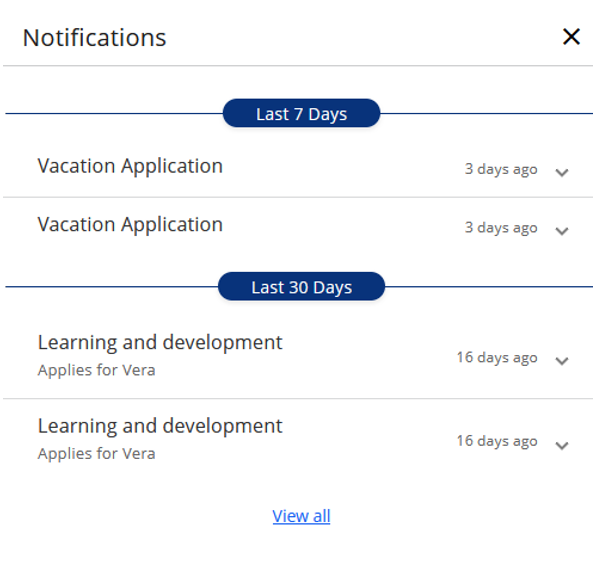The height and width of the screenshot is (561, 601).
Task: Expand the first Learning and development chevron
Action: 562,361
